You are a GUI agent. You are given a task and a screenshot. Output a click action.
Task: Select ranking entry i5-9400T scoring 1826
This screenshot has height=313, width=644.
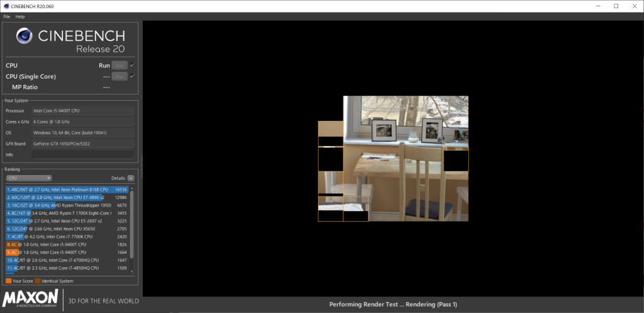click(x=67, y=244)
